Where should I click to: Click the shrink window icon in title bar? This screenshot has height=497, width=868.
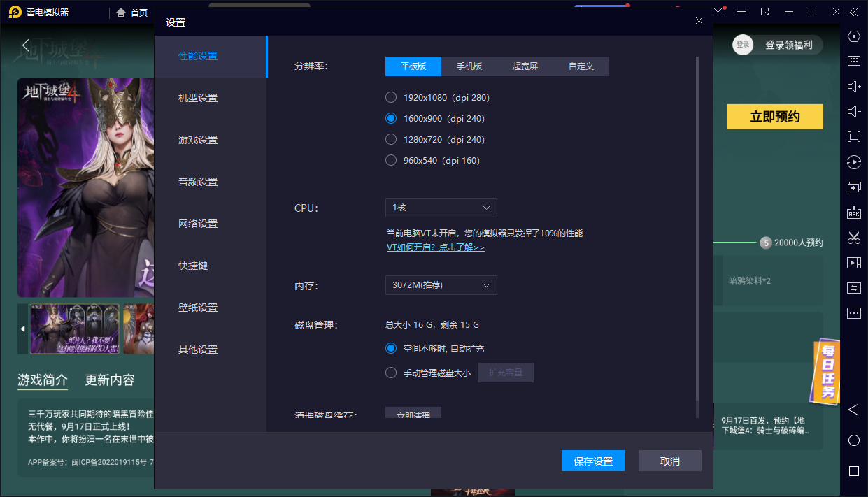coord(765,12)
